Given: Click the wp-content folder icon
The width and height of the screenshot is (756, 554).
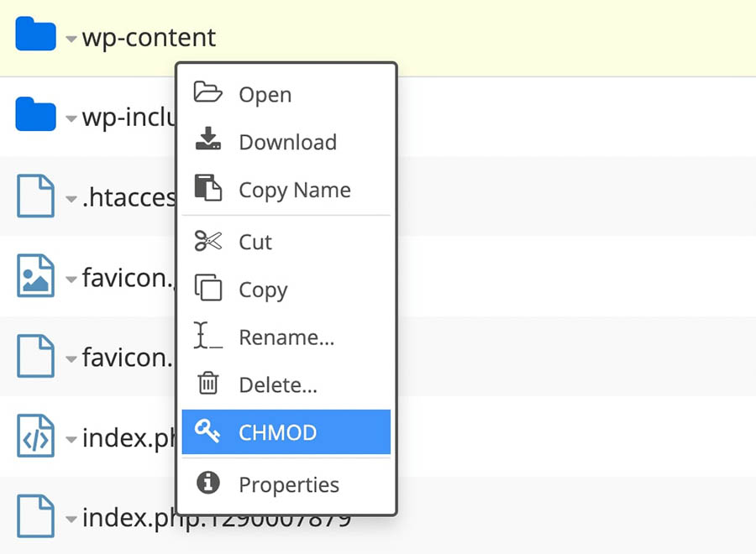Looking at the screenshot, I should pos(35,35).
